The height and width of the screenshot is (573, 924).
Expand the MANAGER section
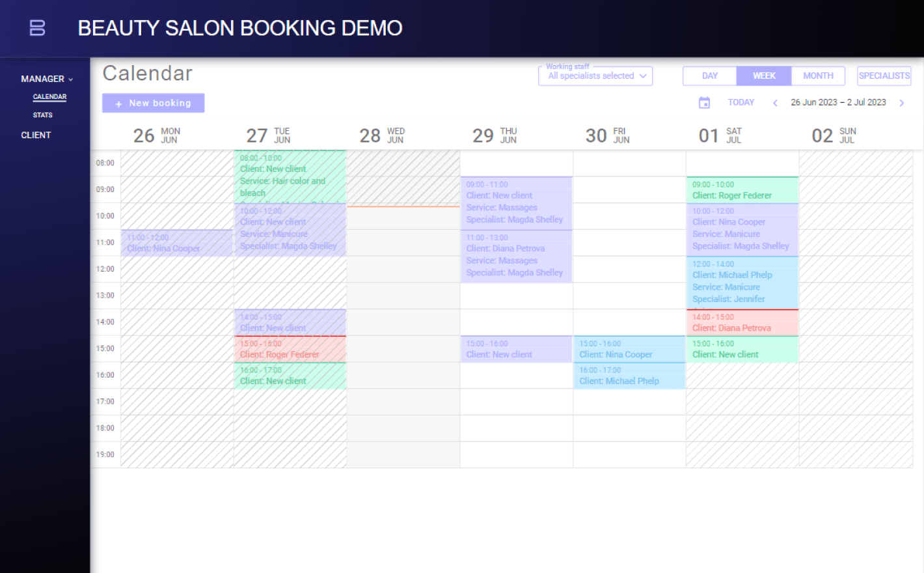tap(43, 78)
